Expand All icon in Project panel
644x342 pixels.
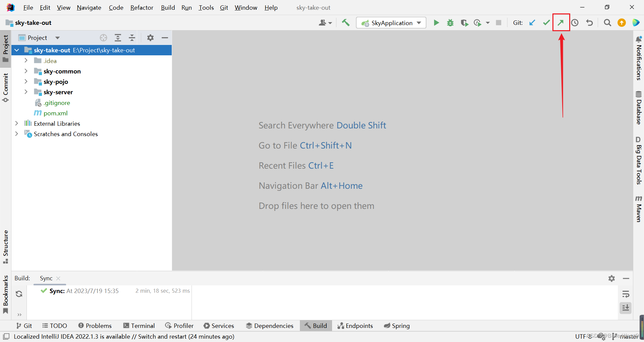pyautogui.click(x=118, y=38)
